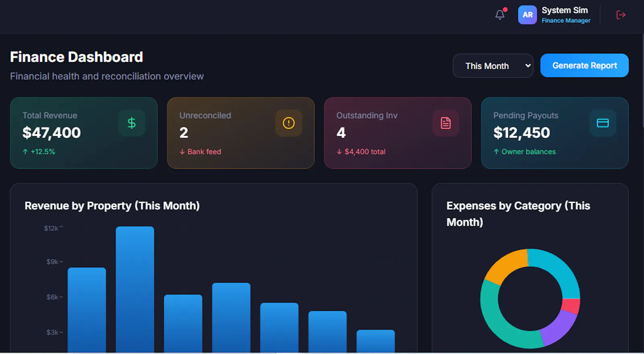Click the $6k axis label

tap(52, 297)
